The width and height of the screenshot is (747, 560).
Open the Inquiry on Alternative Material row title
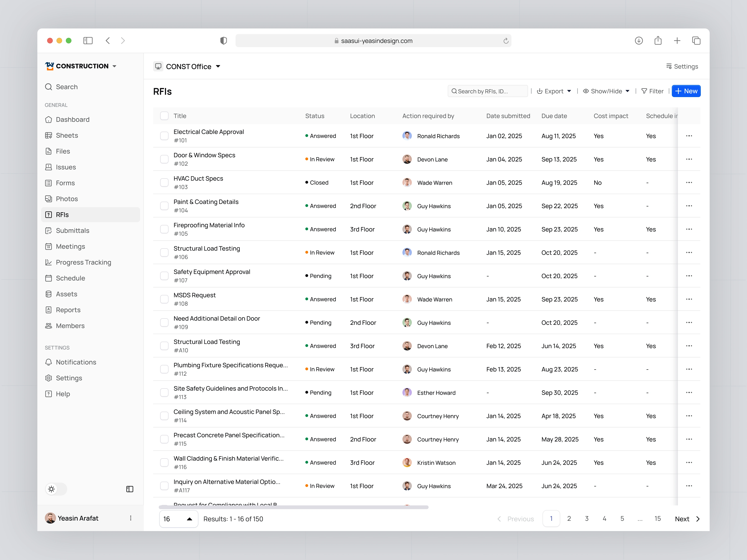[227, 482]
